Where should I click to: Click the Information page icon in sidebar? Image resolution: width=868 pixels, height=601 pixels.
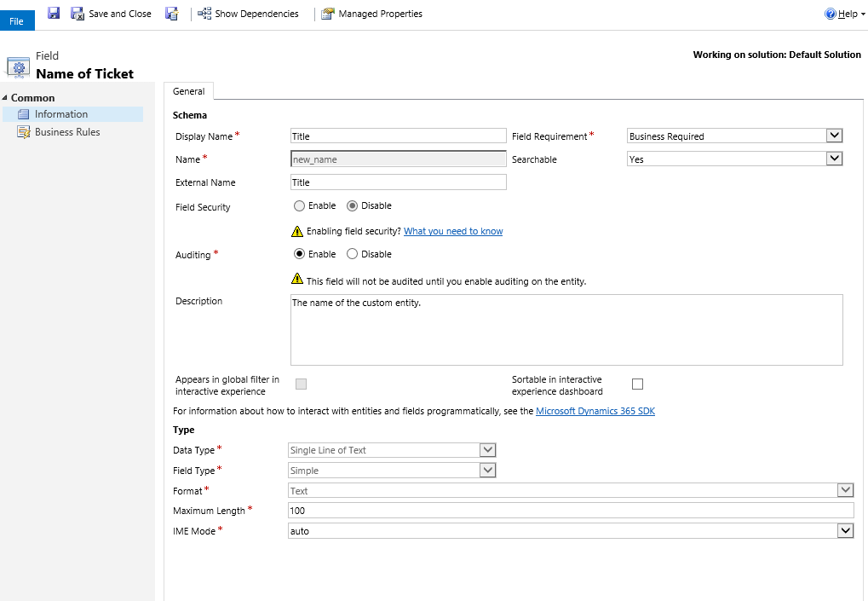[23, 114]
